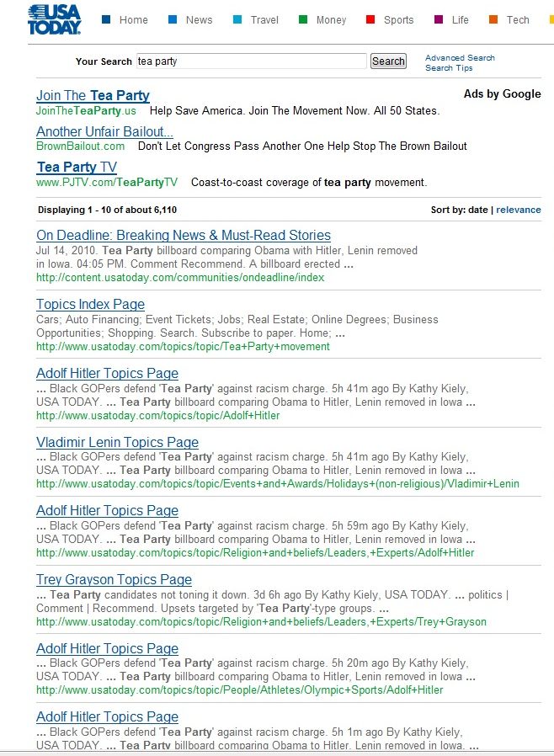
Task: Click the Displaying 1 - 10 of about 6,110 text
Action: (x=108, y=210)
